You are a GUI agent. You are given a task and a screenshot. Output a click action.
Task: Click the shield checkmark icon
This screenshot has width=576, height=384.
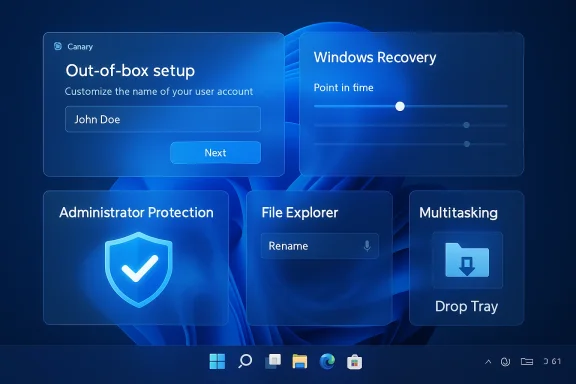138,270
